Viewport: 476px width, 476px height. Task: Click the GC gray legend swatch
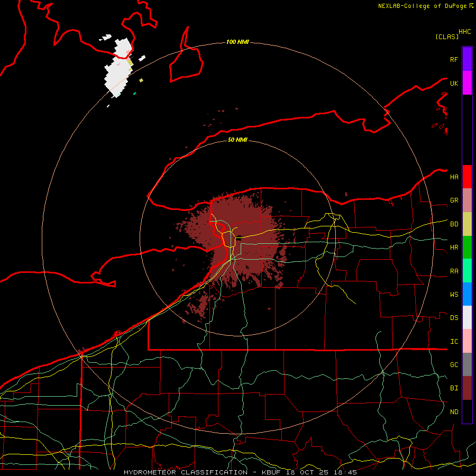click(467, 364)
